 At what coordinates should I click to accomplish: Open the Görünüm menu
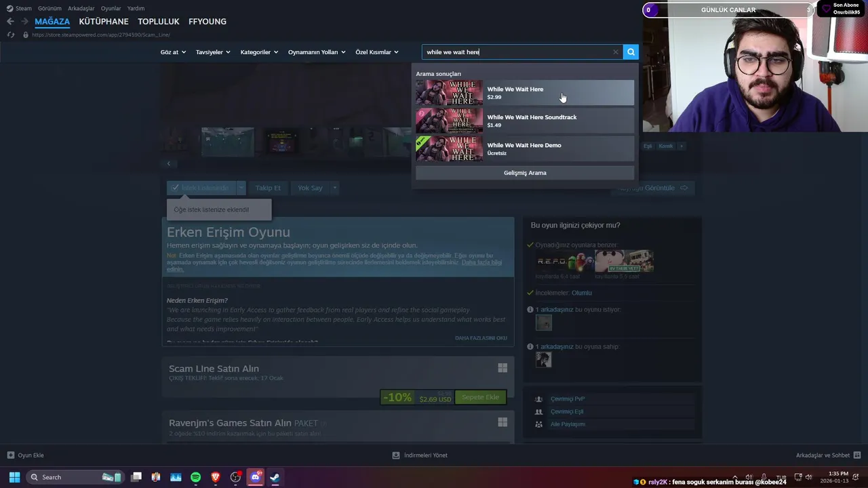pos(50,8)
